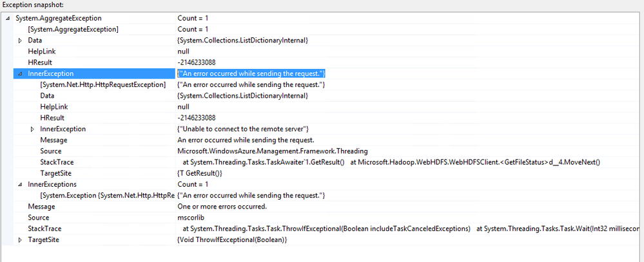Image resolution: width=644 pixels, height=262 pixels.
Task: Expand the bottom TargetSite node
Action: 20,239
